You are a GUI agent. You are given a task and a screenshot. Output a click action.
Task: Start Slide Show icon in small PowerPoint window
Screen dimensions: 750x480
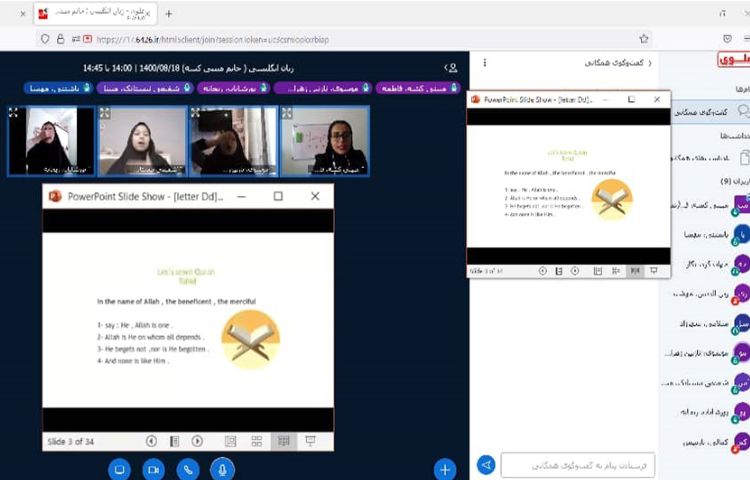[x=653, y=271]
